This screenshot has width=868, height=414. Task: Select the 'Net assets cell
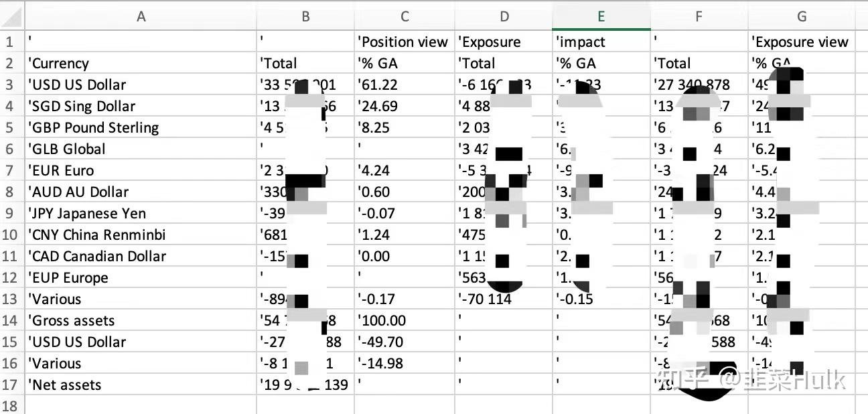pos(141,385)
